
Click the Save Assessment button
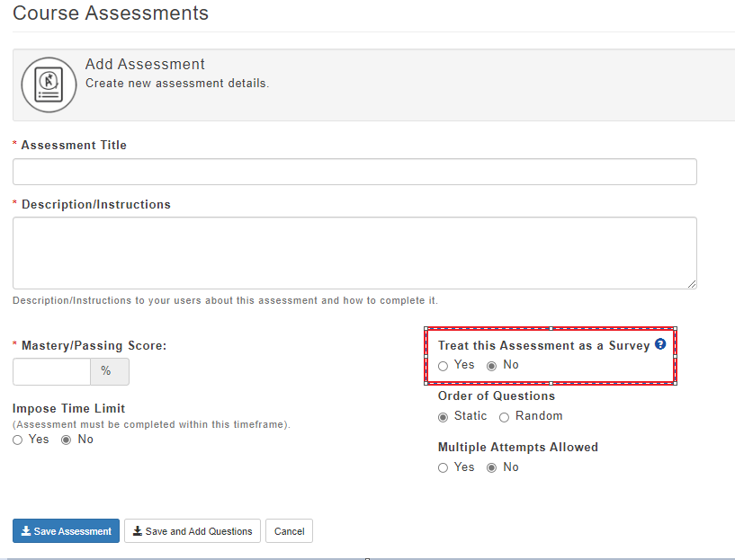click(x=66, y=531)
